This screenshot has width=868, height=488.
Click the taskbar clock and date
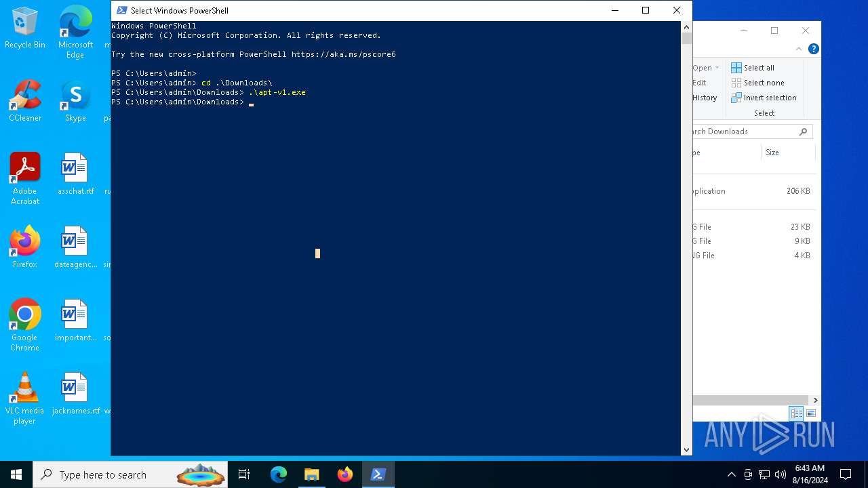click(810, 474)
